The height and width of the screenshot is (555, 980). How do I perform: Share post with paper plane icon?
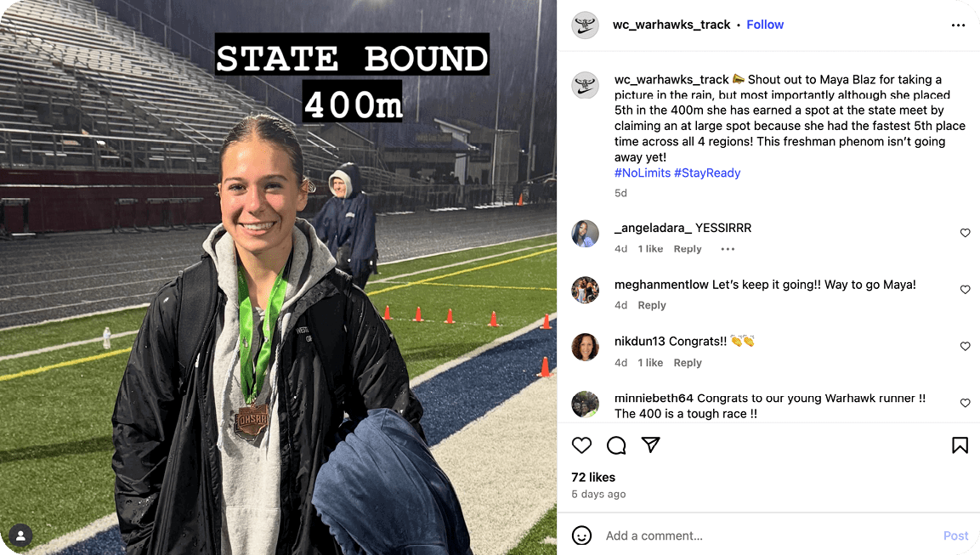[x=650, y=445]
